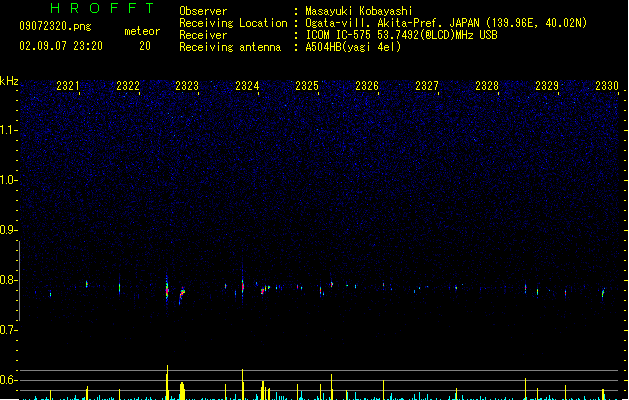Image resolution: width=629 pixels, height=400 pixels.
Task: Click observer name Masayuki Kobayashi
Action: [359, 11]
